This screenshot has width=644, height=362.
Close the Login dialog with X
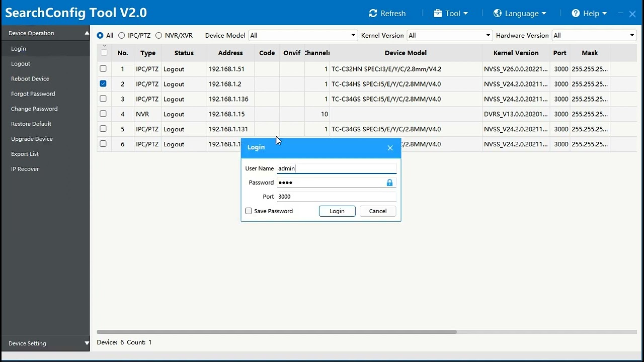pos(390,148)
